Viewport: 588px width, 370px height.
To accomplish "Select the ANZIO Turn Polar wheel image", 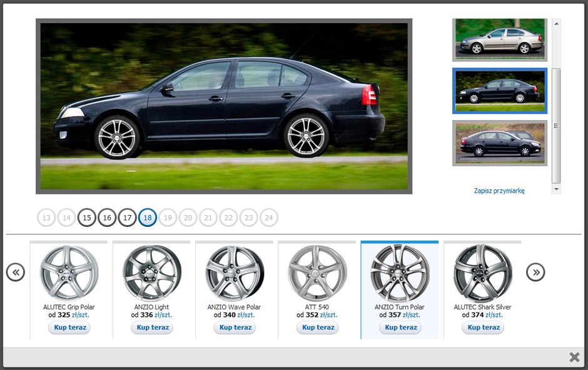I will (x=400, y=272).
